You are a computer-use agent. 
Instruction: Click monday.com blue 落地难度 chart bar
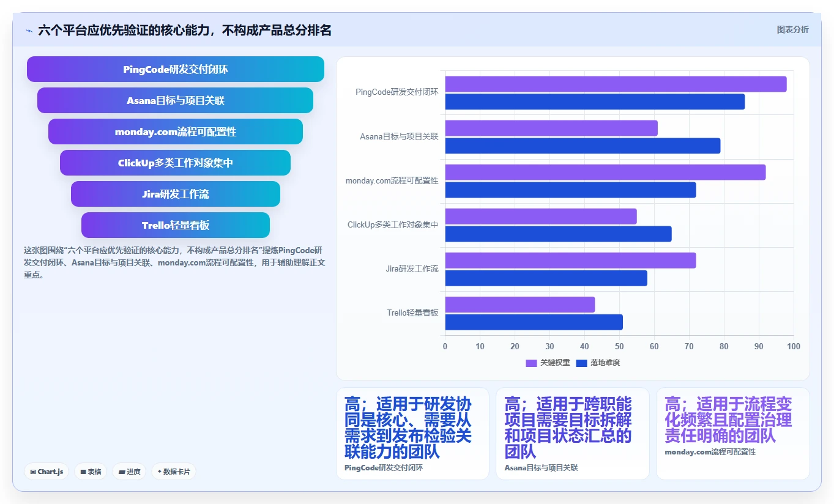570,190
